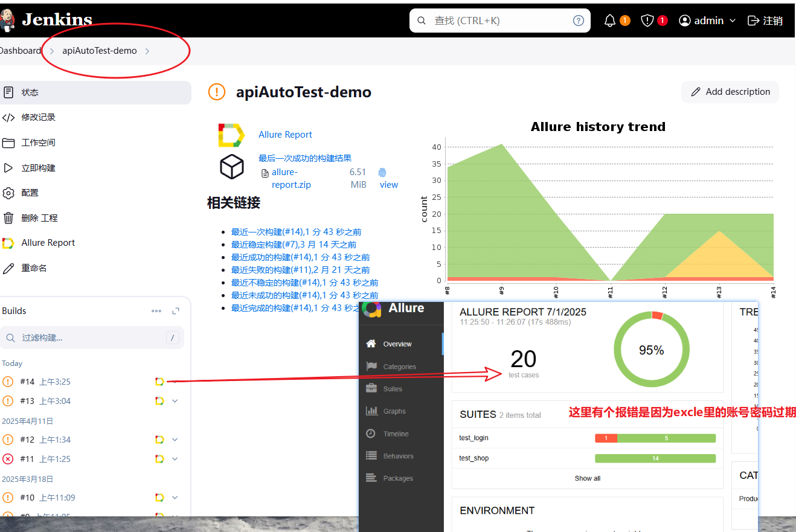The width and height of the screenshot is (796, 532).
Task: Click 删除 工程 in the sidebar
Action: tap(95, 218)
